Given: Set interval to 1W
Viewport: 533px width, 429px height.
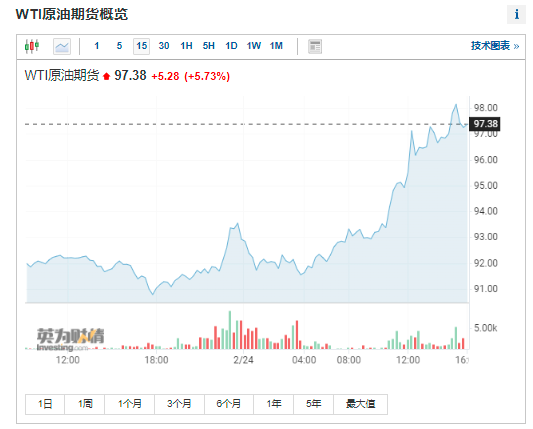Looking at the screenshot, I should point(254,46).
